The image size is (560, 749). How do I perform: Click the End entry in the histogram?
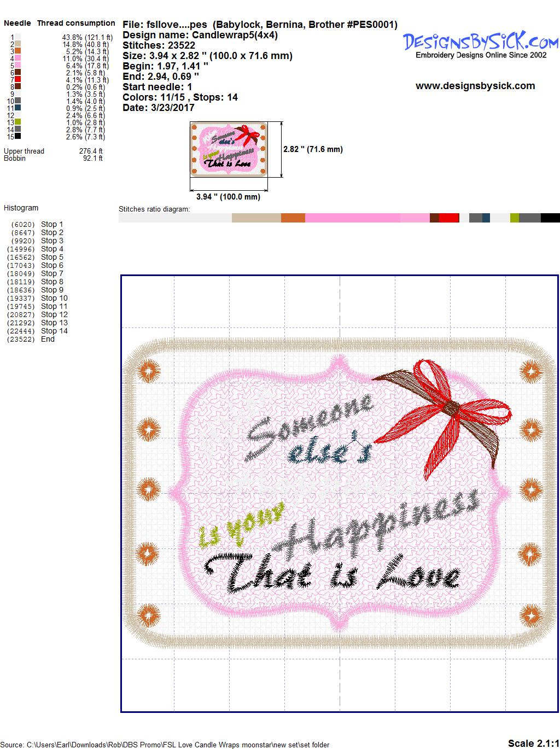tap(48, 339)
